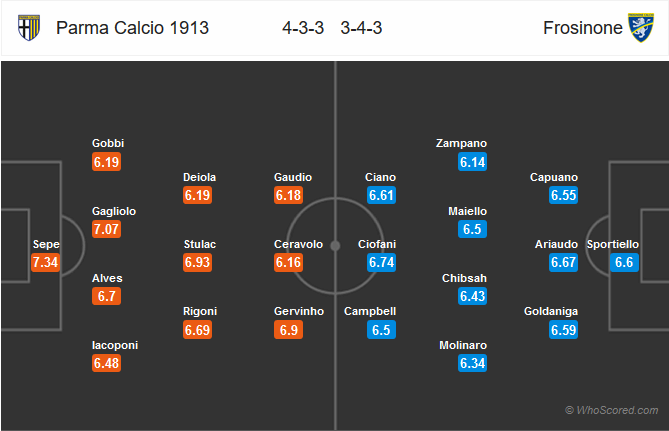669x431 pixels.
Task: Click the Parma Calcio 1913 crest icon
Action: click(x=29, y=28)
